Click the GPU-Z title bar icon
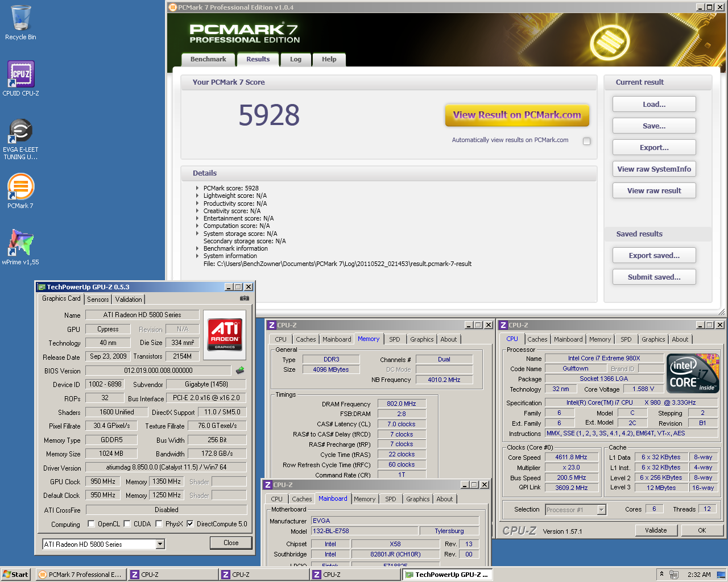This screenshot has height=582, width=728. (x=42, y=287)
